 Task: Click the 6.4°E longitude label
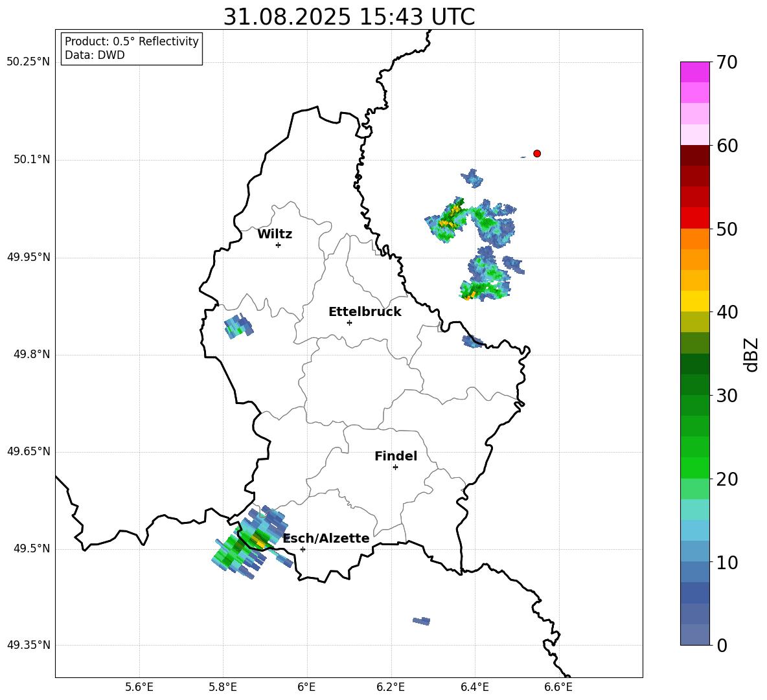tap(474, 687)
